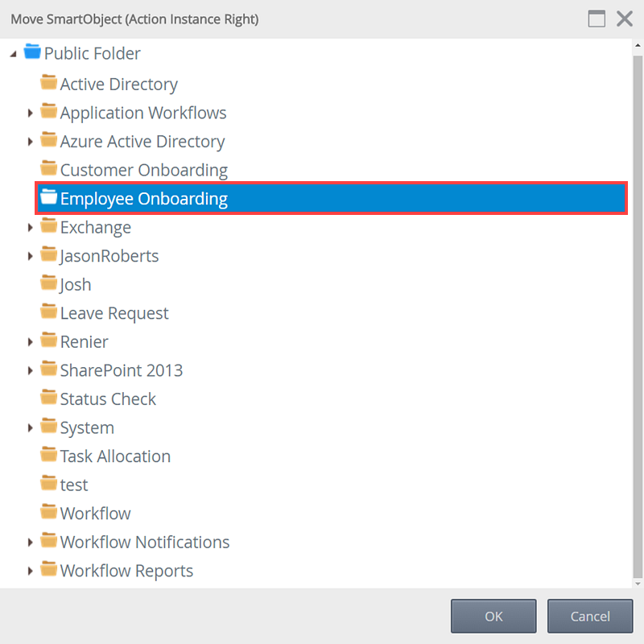Expand the Workflow Notifications folder
The width and height of the screenshot is (644, 644).
[x=31, y=543]
